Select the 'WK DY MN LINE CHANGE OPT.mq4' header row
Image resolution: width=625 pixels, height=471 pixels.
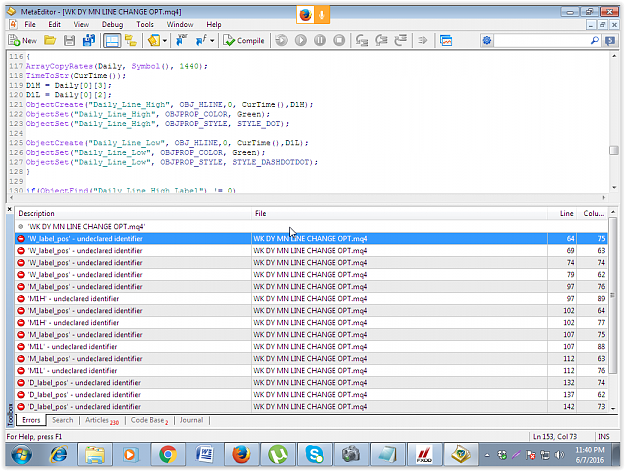pyautogui.click(x=311, y=226)
